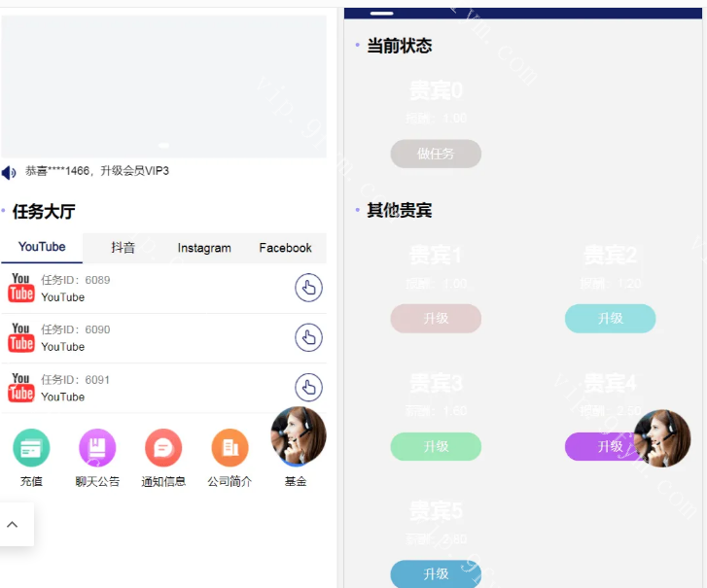Select the Instagram tab
707x588 pixels.
(x=204, y=248)
